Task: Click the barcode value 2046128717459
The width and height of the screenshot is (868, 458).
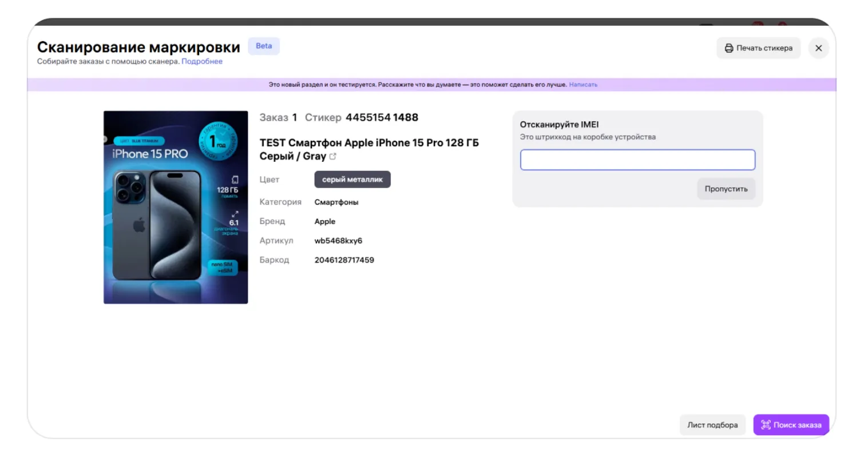Action: tap(344, 260)
